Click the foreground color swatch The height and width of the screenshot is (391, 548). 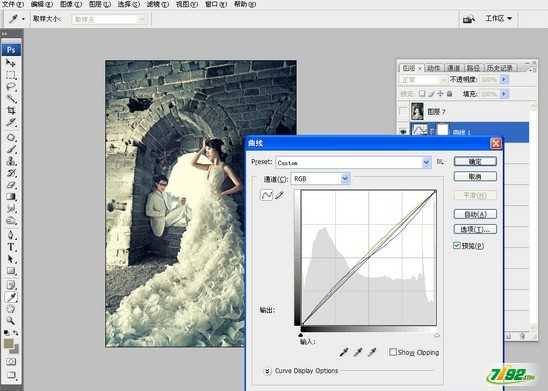pos(9,343)
